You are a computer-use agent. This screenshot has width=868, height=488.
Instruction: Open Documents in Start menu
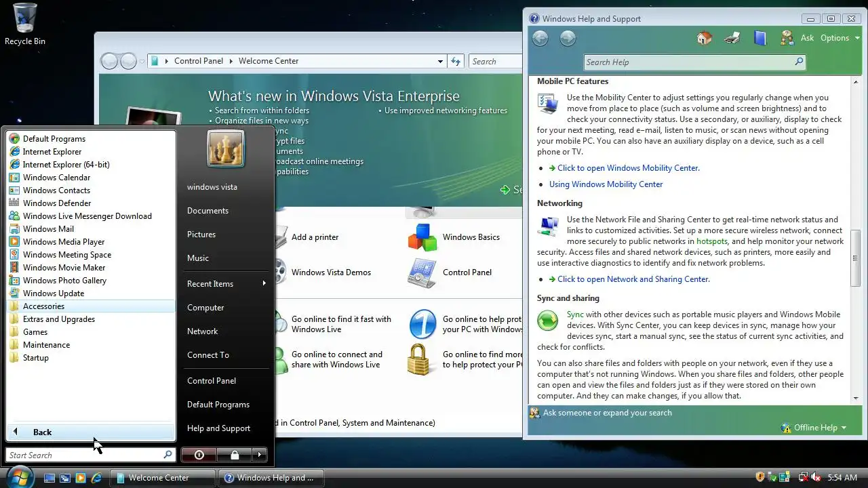point(226,211)
